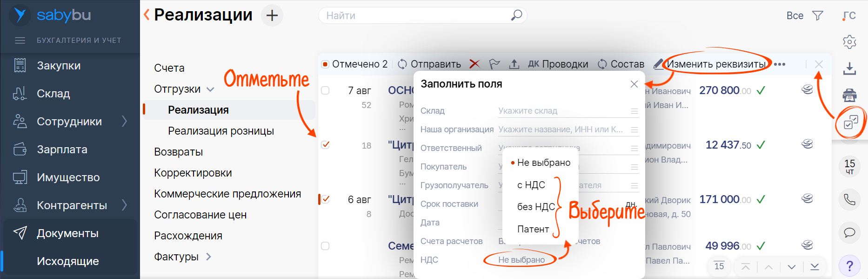Click the 'Найти' search field
The image size is (868, 279).
(x=416, y=15)
